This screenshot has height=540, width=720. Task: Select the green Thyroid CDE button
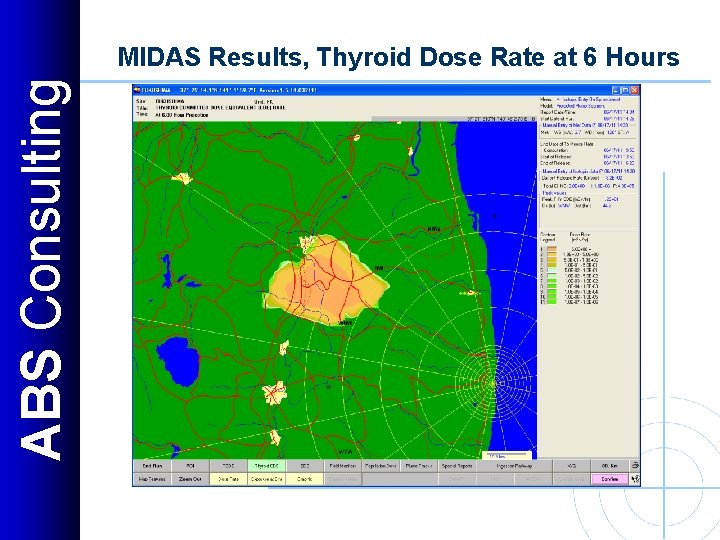click(x=266, y=466)
